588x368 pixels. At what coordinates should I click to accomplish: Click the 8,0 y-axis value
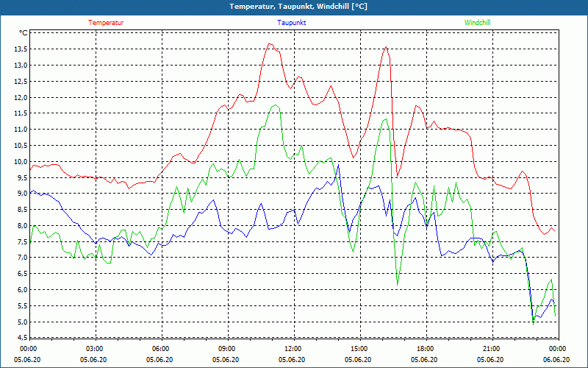coord(22,226)
